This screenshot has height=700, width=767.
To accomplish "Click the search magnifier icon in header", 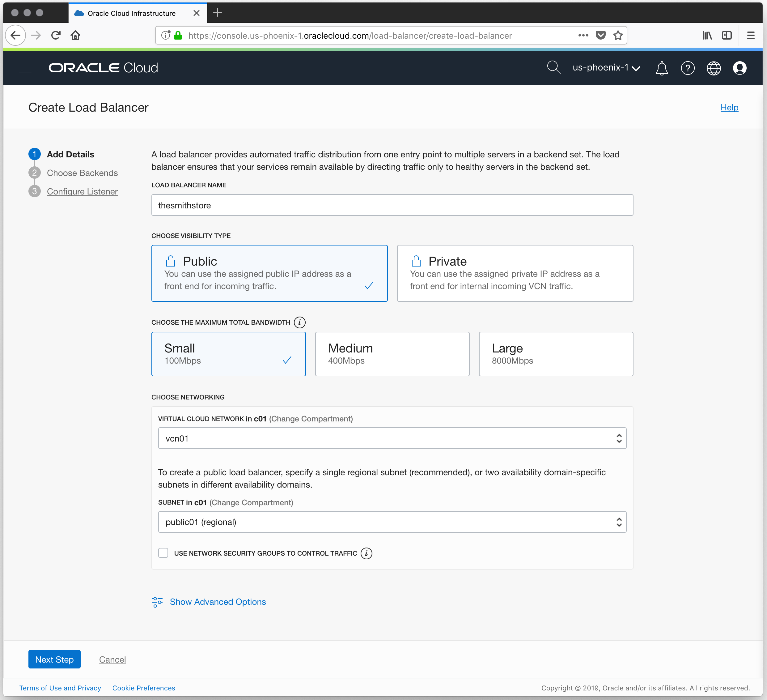I will click(x=553, y=68).
